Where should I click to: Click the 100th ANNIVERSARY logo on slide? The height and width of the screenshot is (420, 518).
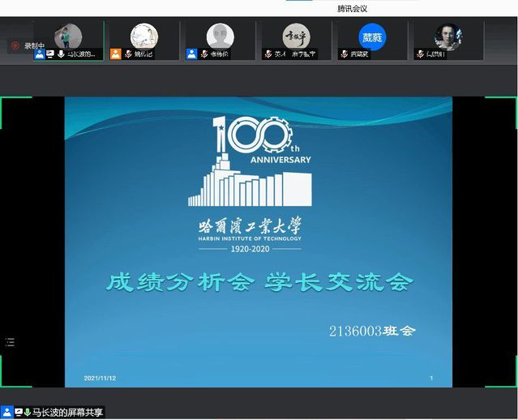(250, 161)
